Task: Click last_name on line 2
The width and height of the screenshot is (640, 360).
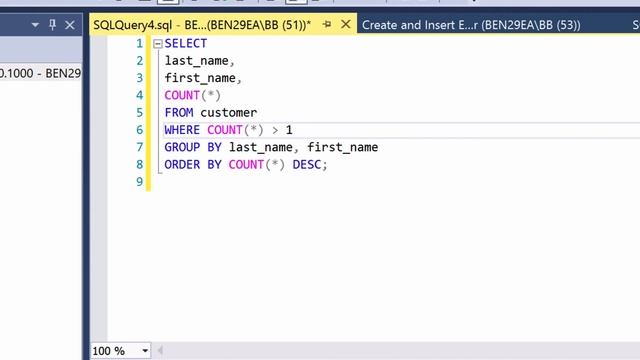Action: (x=196, y=61)
